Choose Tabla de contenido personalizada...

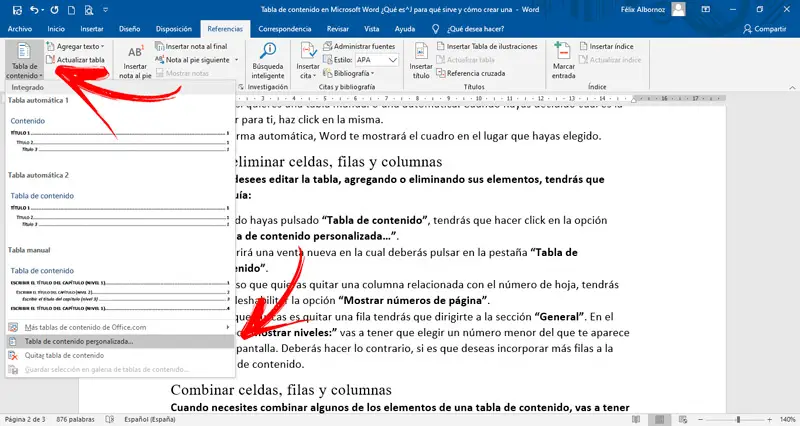click(x=120, y=341)
